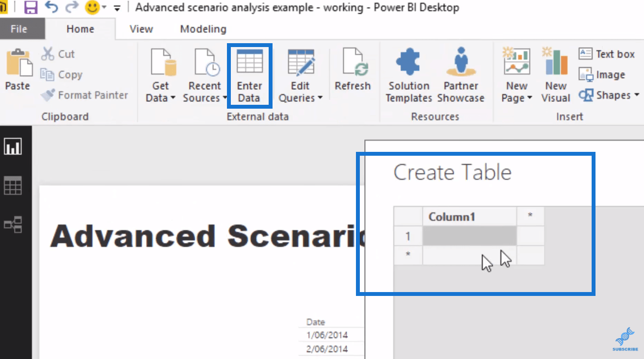The image size is (644, 359).
Task: Select the 2/06/2014 date cell
Action: coord(327,348)
